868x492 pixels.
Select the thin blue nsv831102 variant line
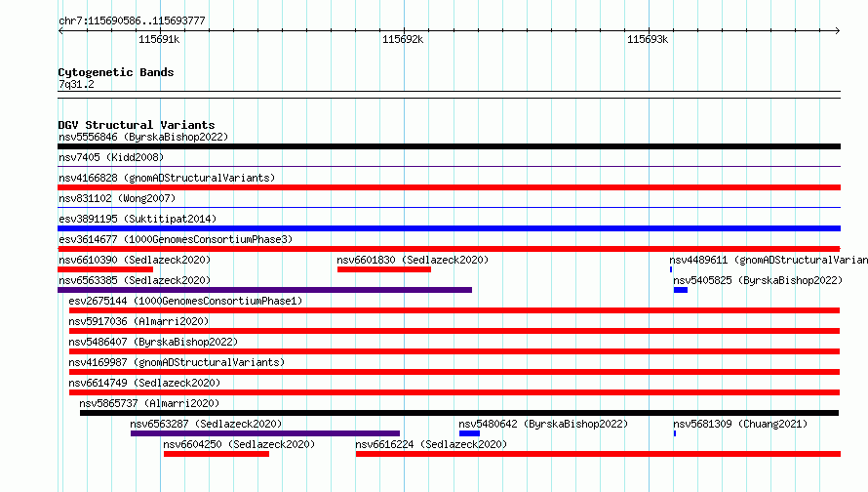click(449, 207)
